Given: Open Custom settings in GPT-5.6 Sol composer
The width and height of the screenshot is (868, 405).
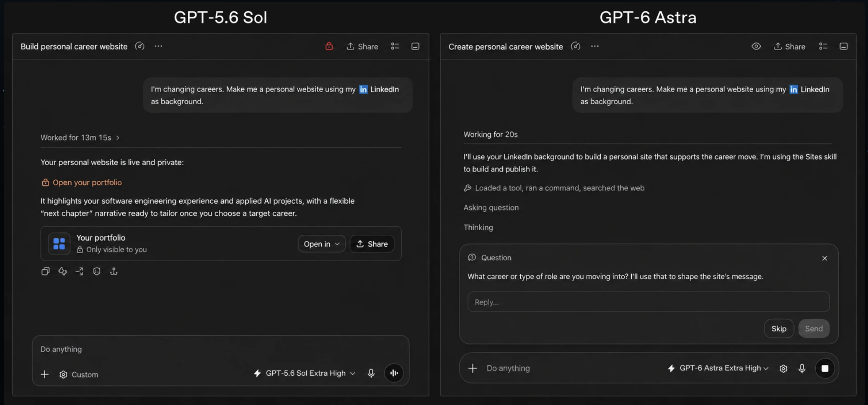Looking at the screenshot, I should 79,374.
